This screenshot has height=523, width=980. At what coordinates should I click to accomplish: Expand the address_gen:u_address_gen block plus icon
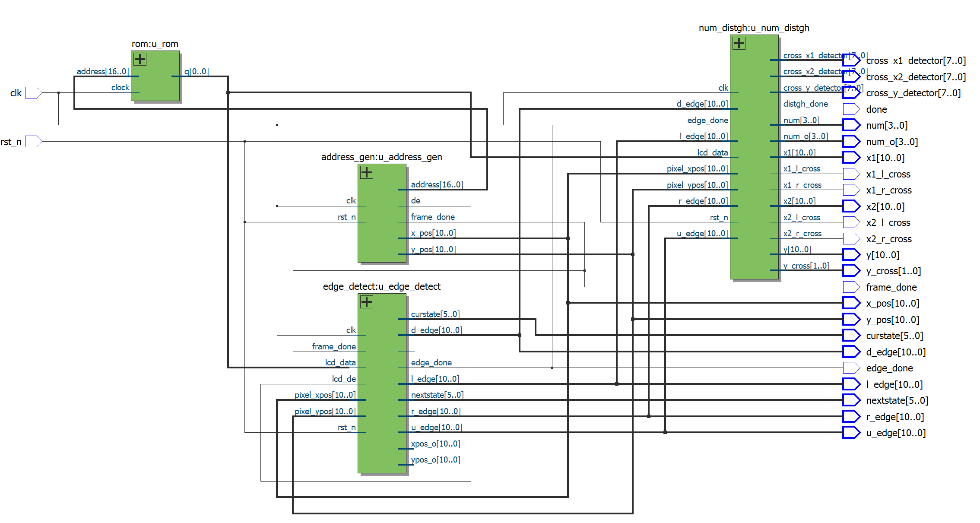coord(367,172)
